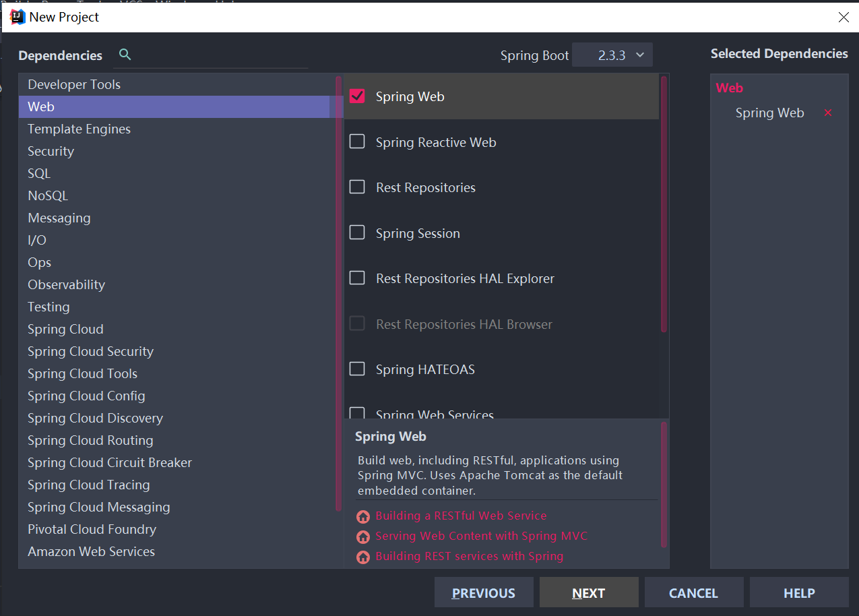Select the Web category
The image size is (859, 616).
[x=177, y=106]
